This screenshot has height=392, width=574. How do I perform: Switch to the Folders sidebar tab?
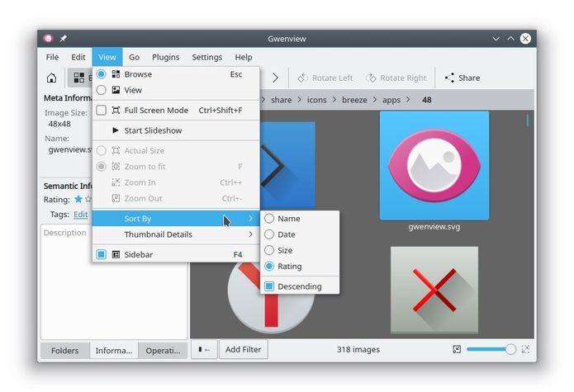(64, 350)
